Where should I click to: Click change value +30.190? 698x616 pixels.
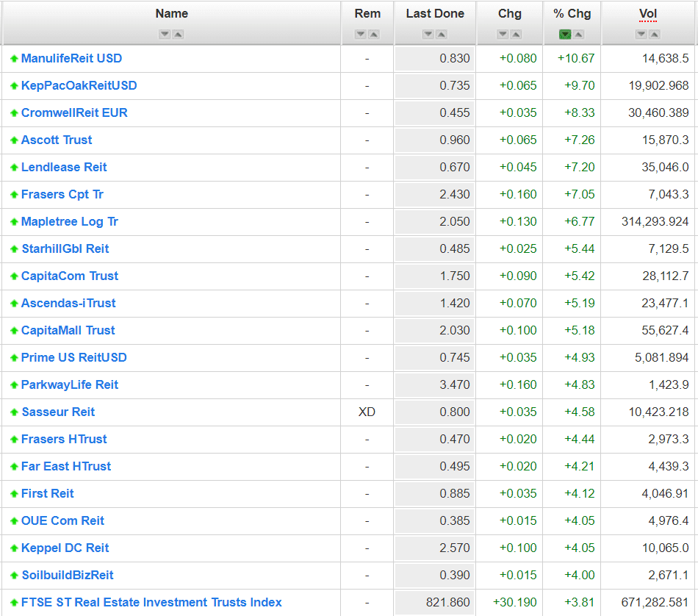(x=514, y=602)
